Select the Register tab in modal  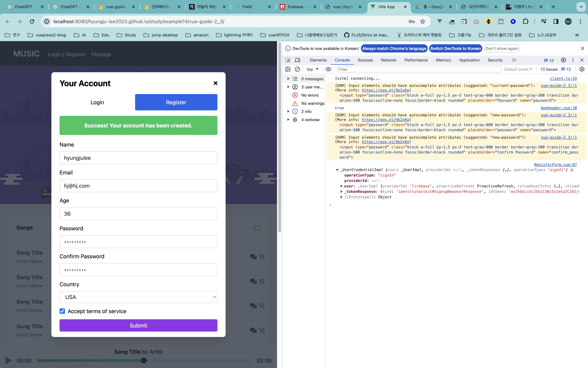point(176,102)
